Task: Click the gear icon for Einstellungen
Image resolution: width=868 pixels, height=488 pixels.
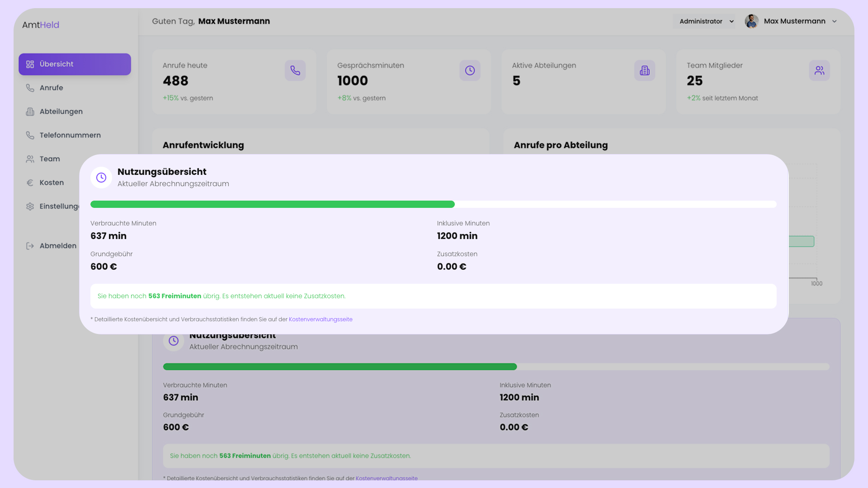Action: point(30,206)
